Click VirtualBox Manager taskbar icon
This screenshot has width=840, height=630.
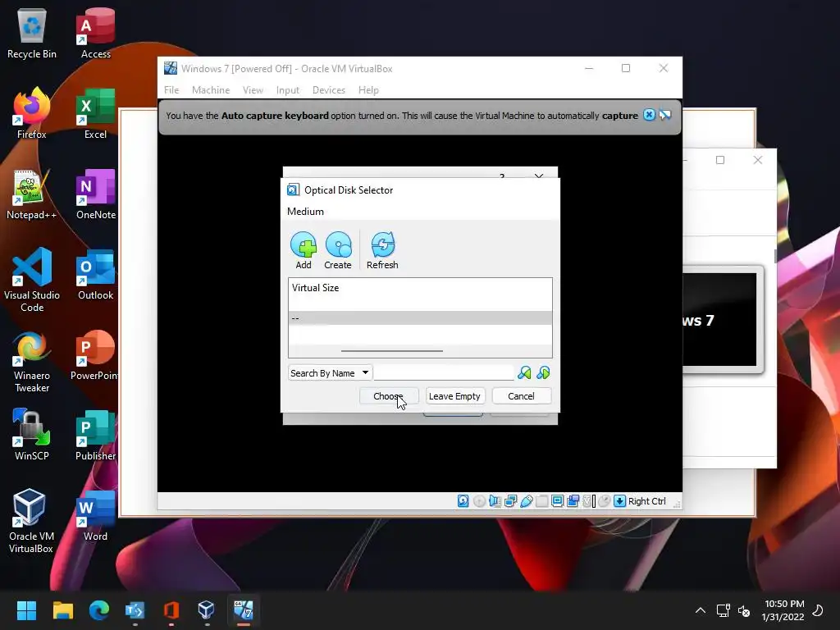click(206, 610)
